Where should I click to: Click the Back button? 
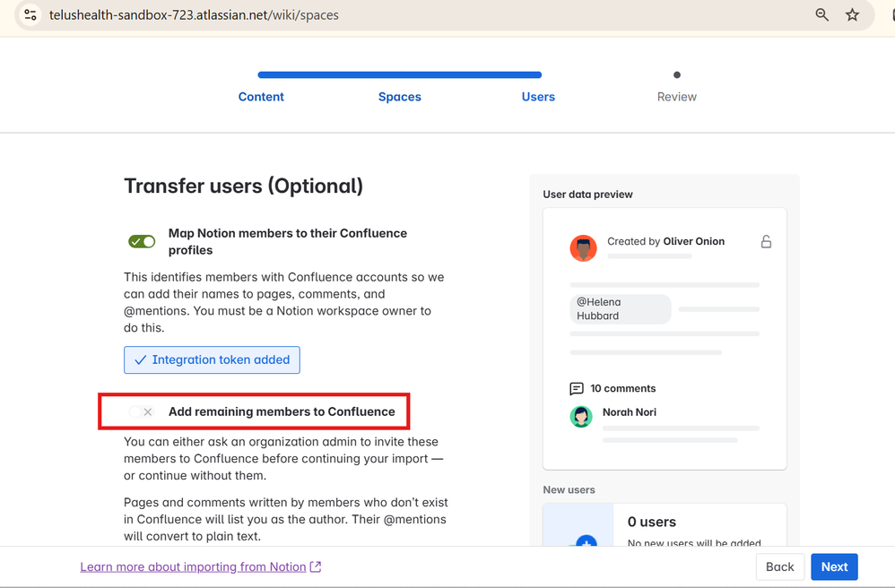(x=779, y=566)
